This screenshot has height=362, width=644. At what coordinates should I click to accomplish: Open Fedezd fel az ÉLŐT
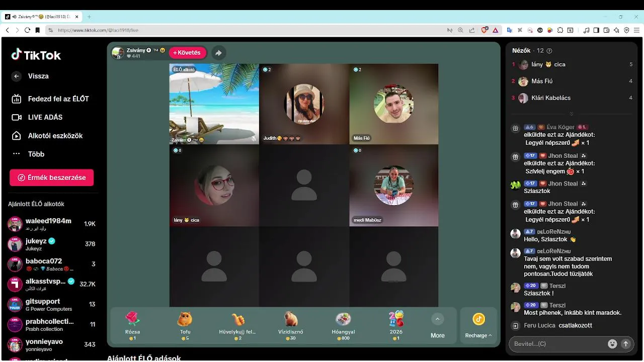(50, 99)
